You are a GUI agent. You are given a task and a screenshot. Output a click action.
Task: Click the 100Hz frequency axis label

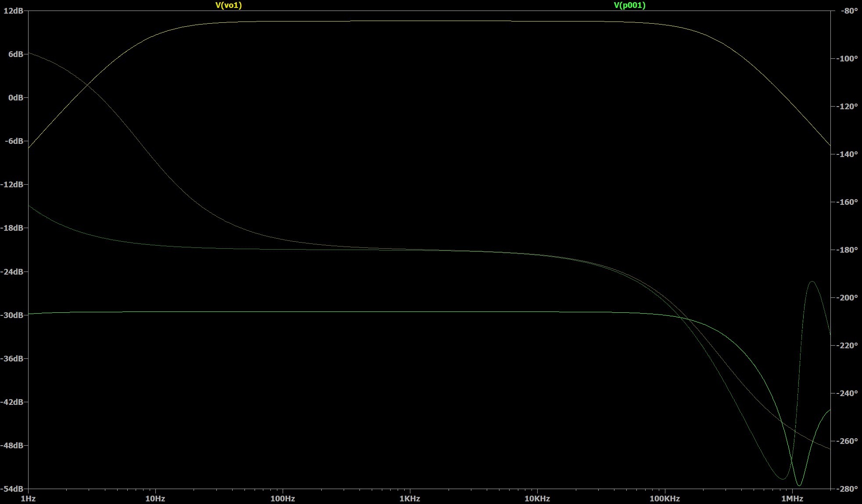[283, 499]
